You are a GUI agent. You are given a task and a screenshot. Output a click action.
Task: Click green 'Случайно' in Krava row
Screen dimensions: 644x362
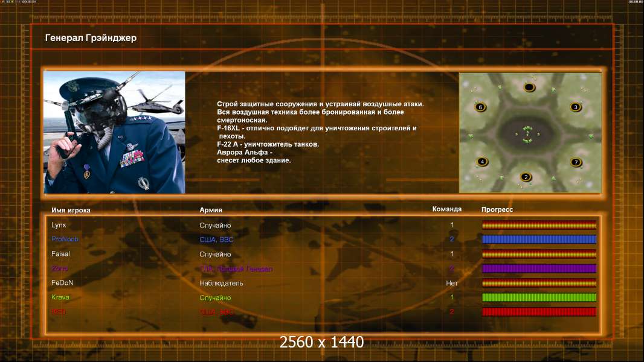pos(215,297)
